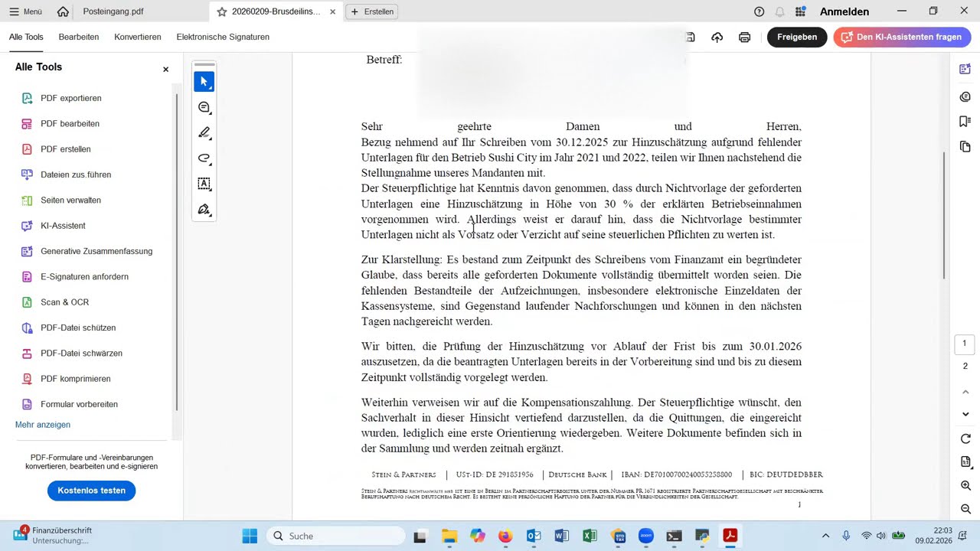980x551 pixels.
Task: Open Outlook from the taskbar
Action: [x=534, y=536]
